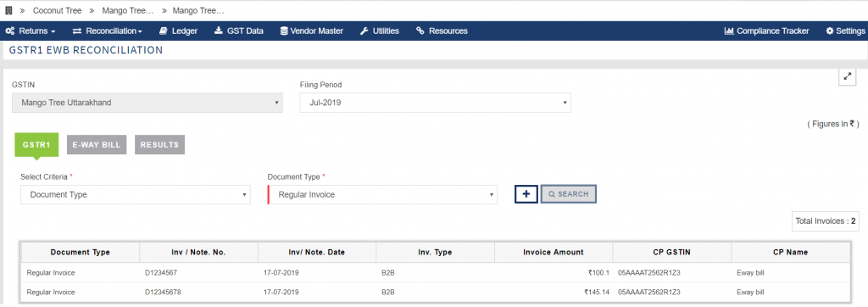The image size is (868, 307).
Task: Open the Returns menu
Action: click(30, 31)
